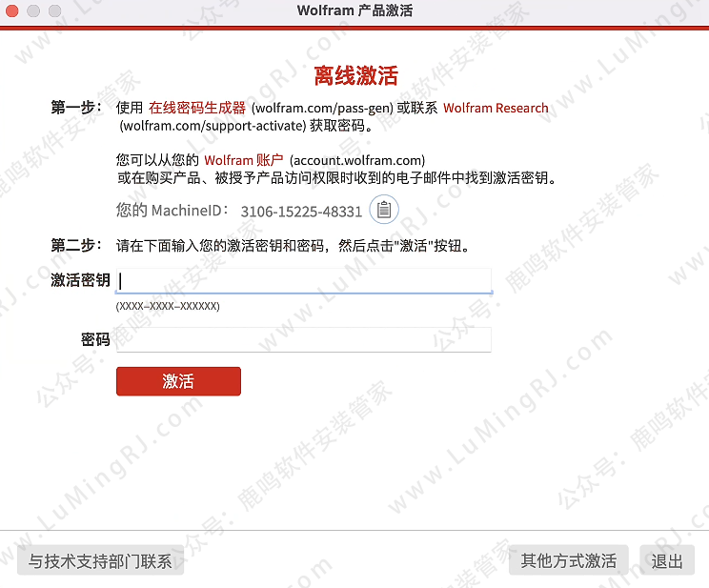Viewport: 709px width, 588px height.
Task: Click the account.wolfram.com text
Action: tap(357, 160)
